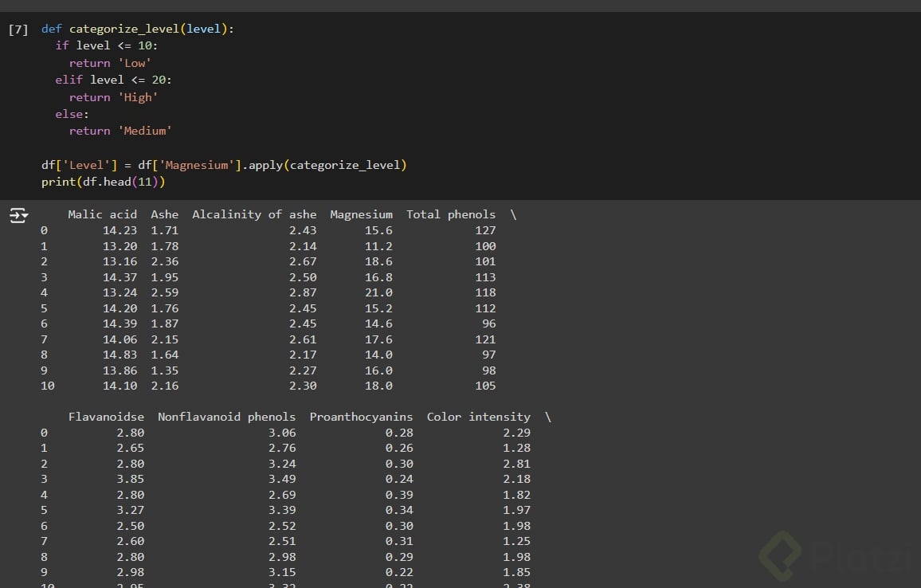The height and width of the screenshot is (588, 921).
Task: Click the return 'High' statement
Action: [x=113, y=97]
